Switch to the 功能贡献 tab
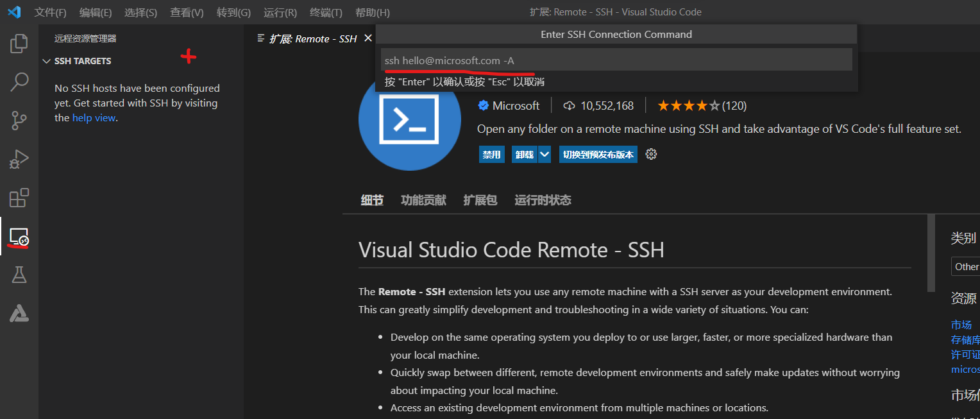 (x=423, y=200)
